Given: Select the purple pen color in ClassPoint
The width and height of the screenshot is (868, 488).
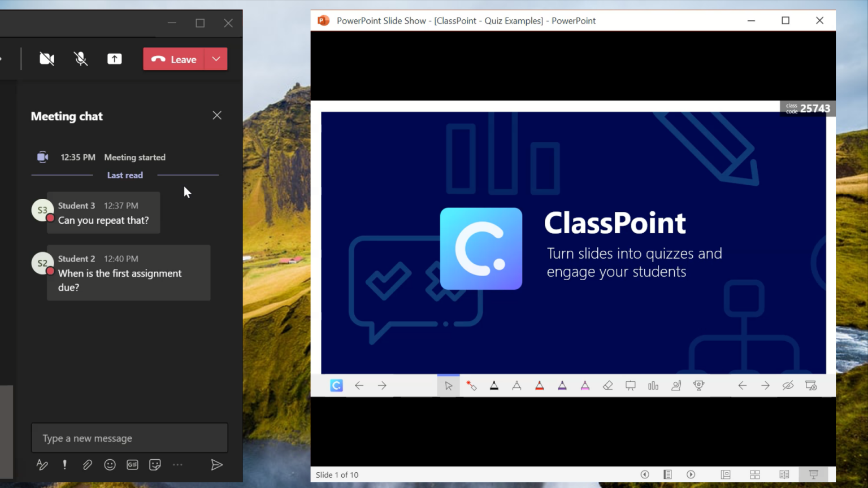Looking at the screenshot, I should pyautogui.click(x=562, y=385).
